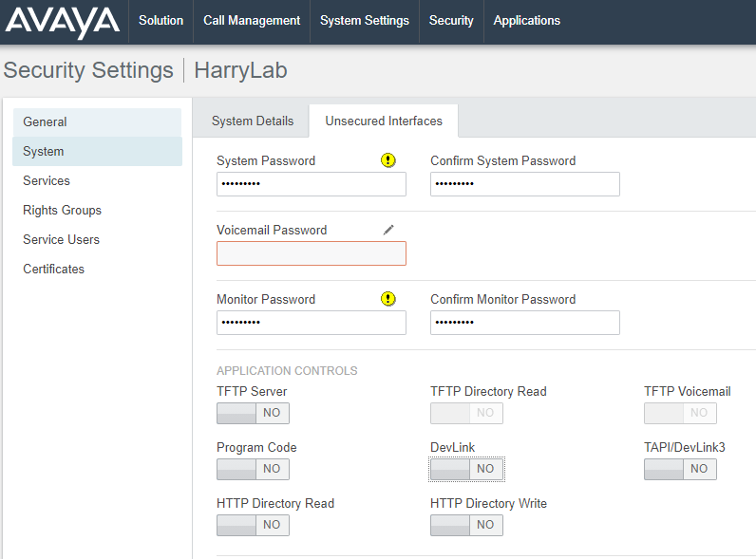Click the Confirm Monitor Password field

pos(525,323)
